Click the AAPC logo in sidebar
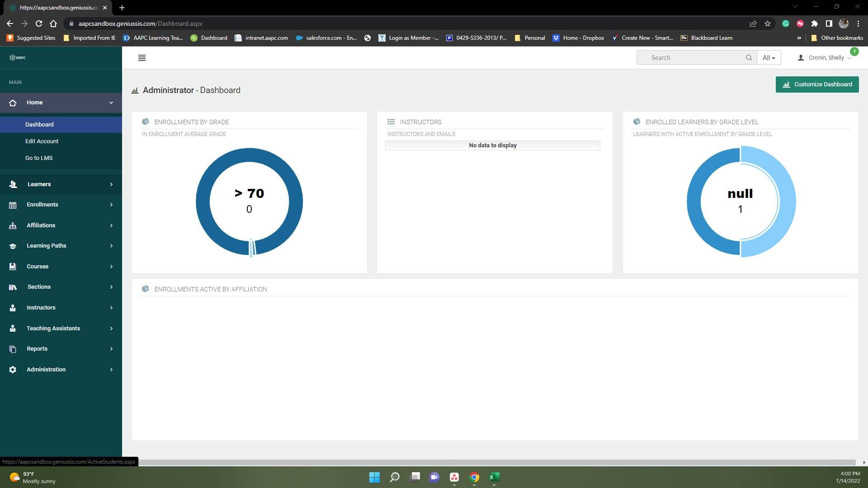 [18, 57]
